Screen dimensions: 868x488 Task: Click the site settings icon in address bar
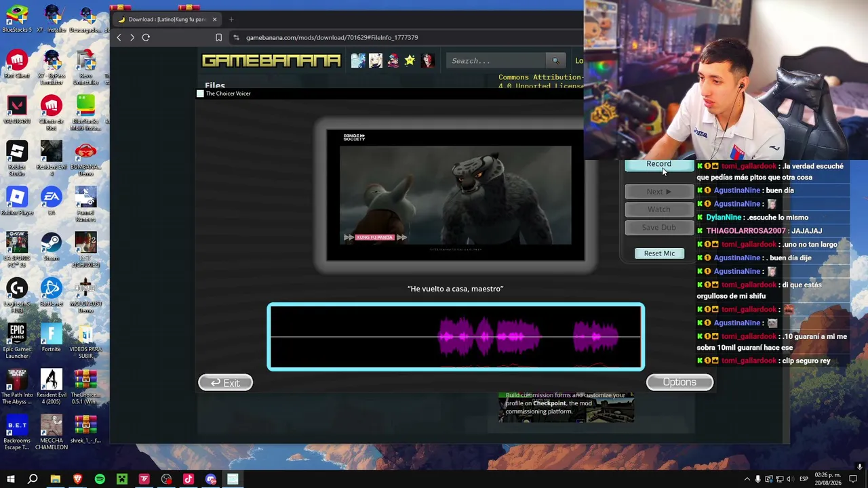click(236, 38)
